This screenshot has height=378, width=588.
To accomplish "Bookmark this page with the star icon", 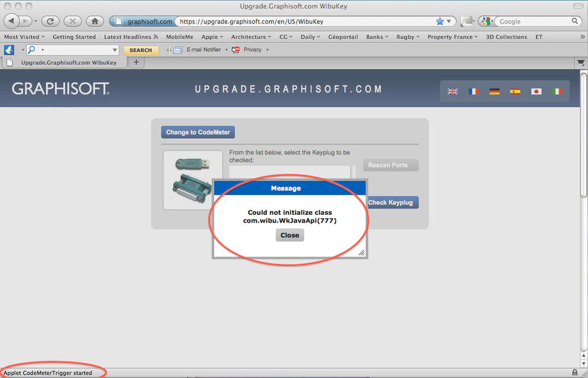I will coord(440,21).
